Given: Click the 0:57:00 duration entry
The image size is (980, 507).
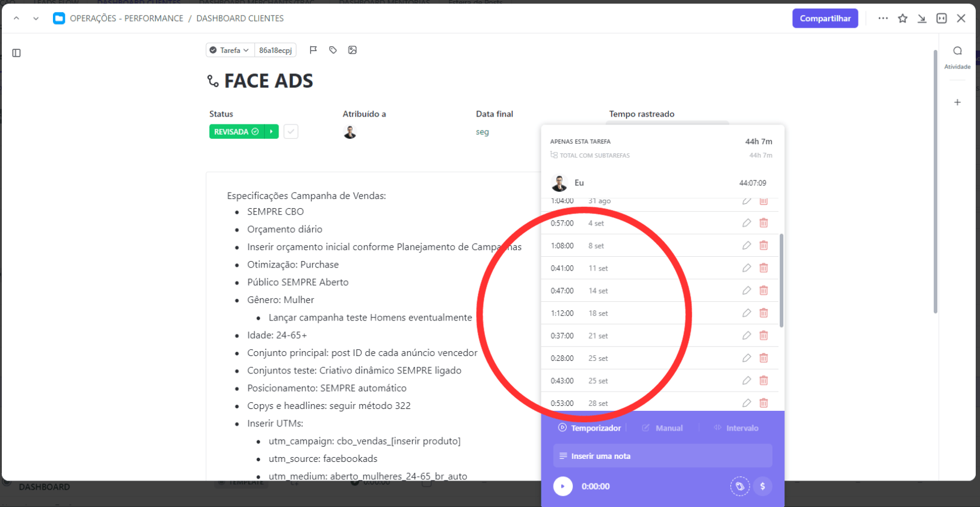Looking at the screenshot, I should [x=562, y=223].
